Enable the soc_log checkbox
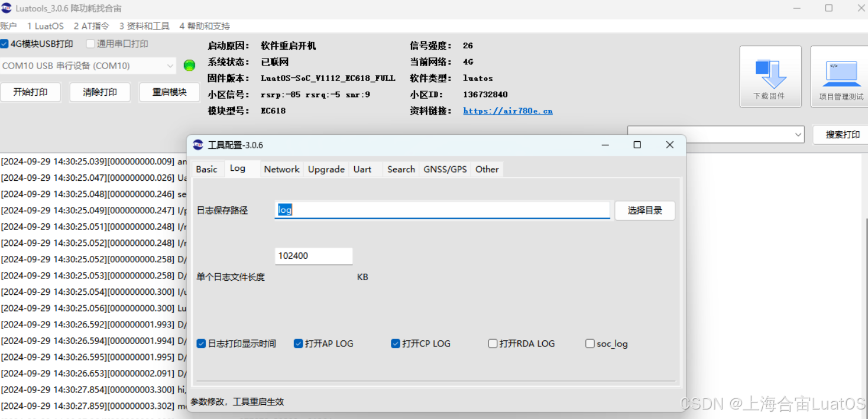 click(x=590, y=343)
